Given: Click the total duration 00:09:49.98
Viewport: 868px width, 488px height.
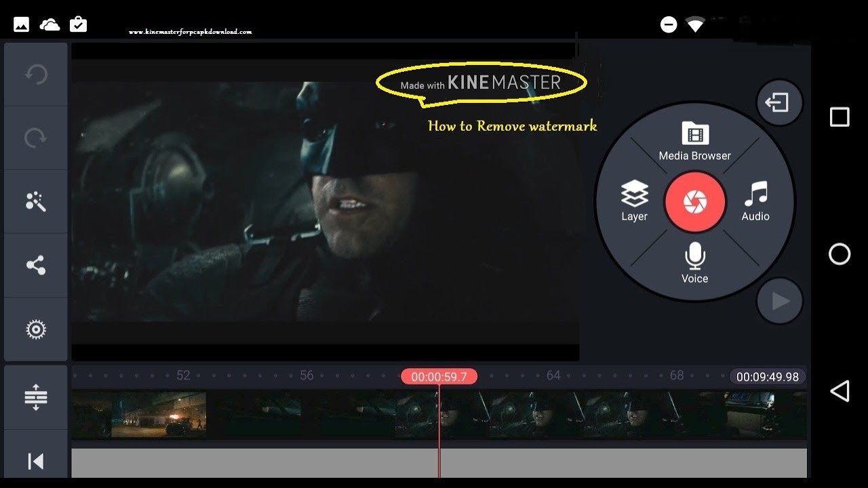Looking at the screenshot, I should pyautogui.click(x=768, y=377).
